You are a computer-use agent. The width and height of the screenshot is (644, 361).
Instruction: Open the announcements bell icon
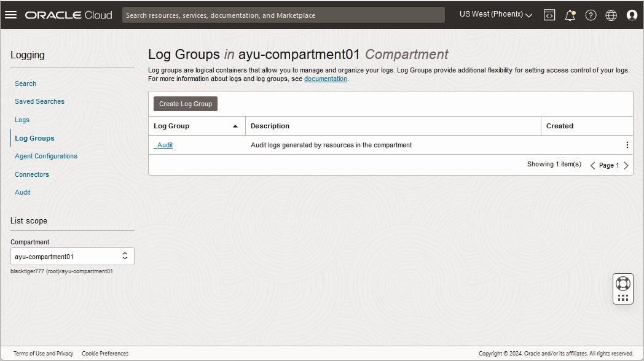[x=570, y=15]
